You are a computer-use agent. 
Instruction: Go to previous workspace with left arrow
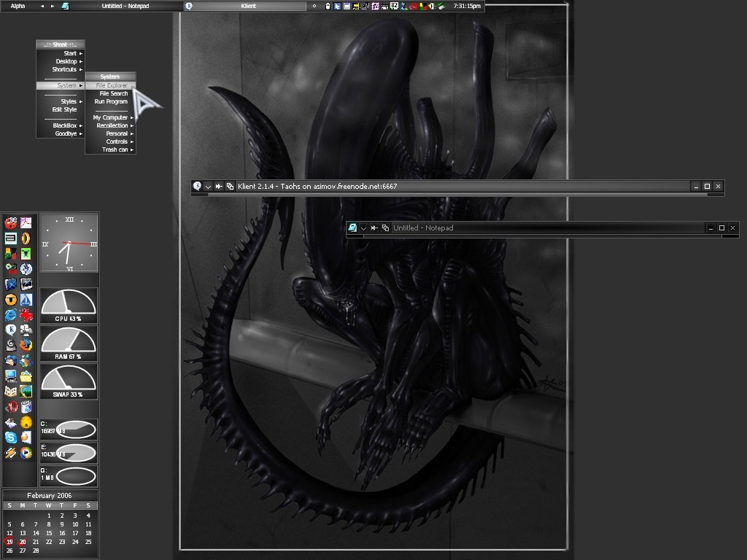pyautogui.click(x=42, y=6)
